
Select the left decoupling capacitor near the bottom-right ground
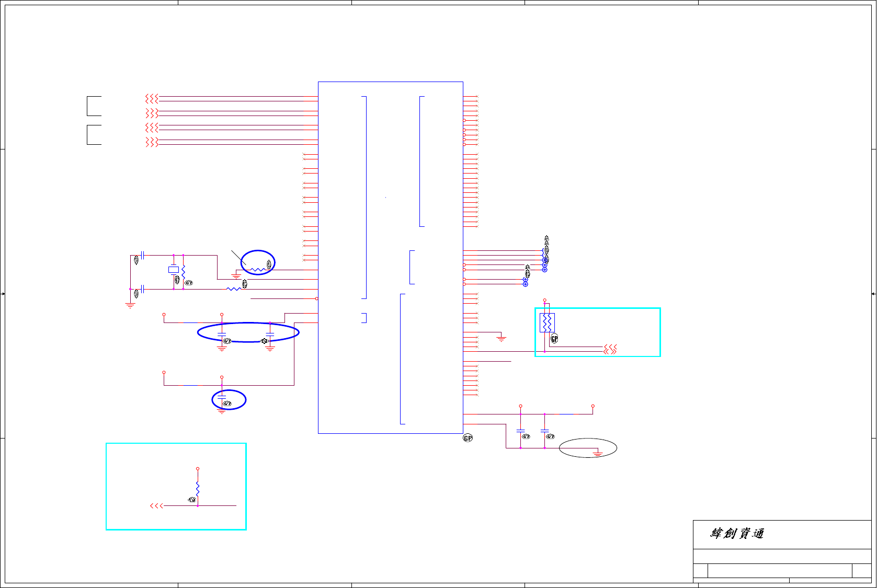(520, 431)
